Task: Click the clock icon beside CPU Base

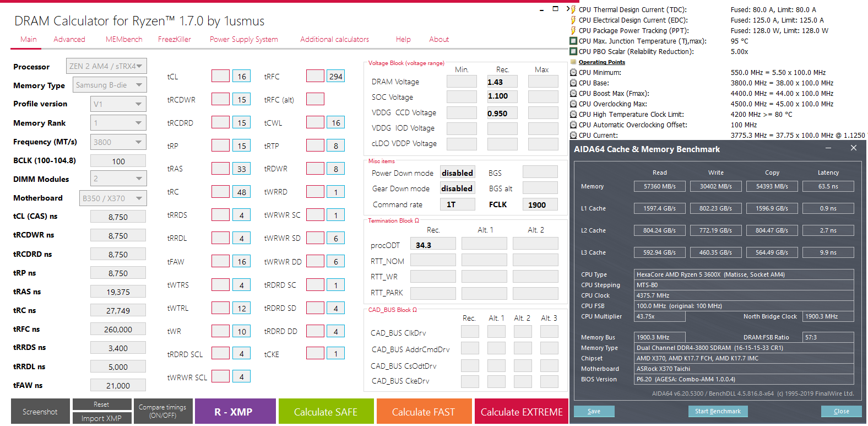Action: pyautogui.click(x=573, y=83)
